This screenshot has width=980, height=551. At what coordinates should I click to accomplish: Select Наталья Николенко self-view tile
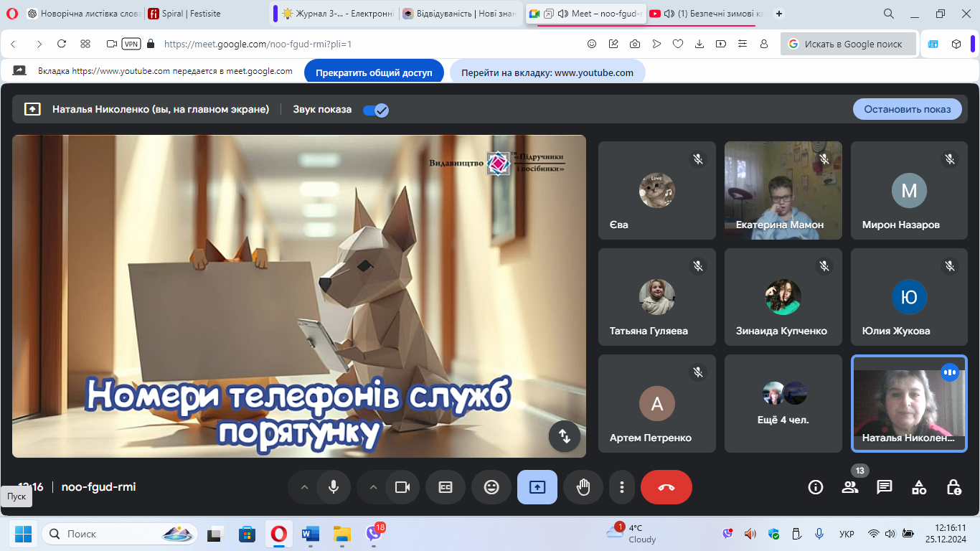909,403
